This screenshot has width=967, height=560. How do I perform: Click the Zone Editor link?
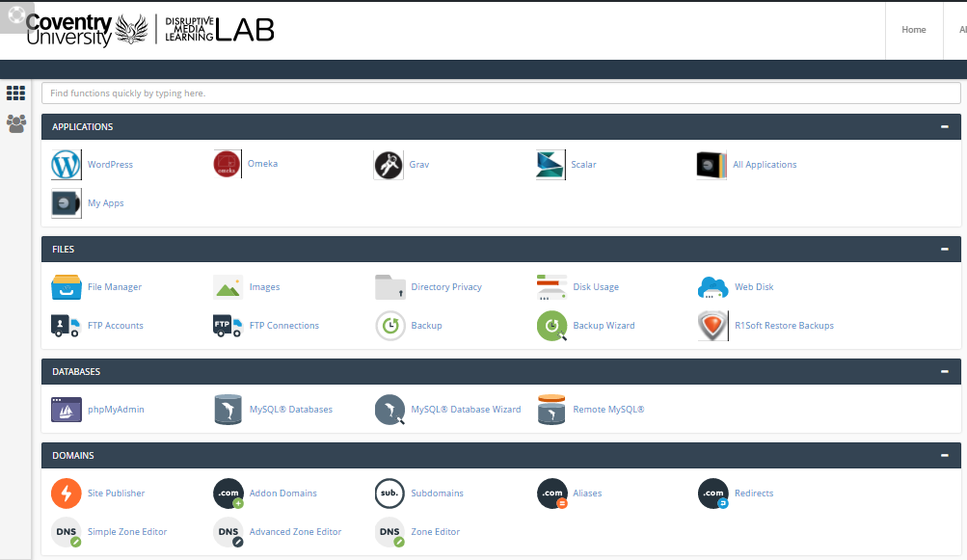click(436, 532)
